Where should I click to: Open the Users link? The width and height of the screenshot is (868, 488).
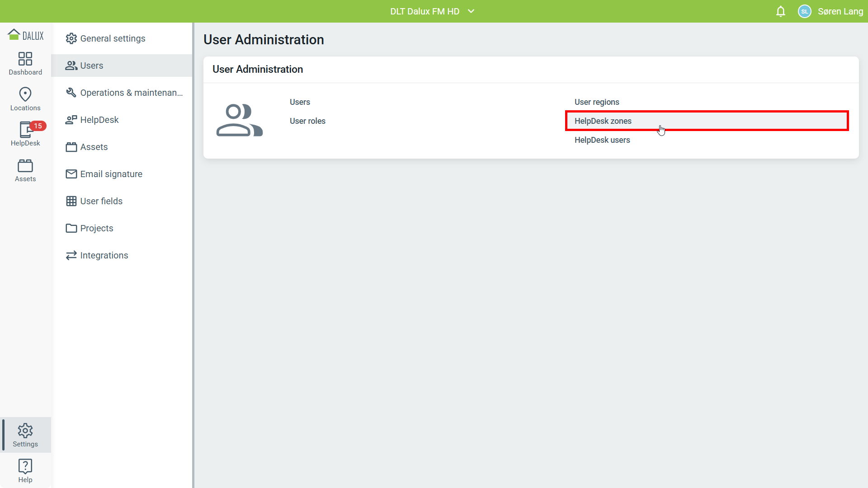pos(300,102)
